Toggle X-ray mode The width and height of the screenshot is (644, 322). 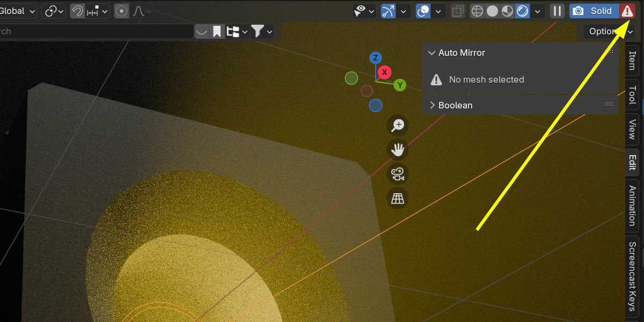click(458, 11)
